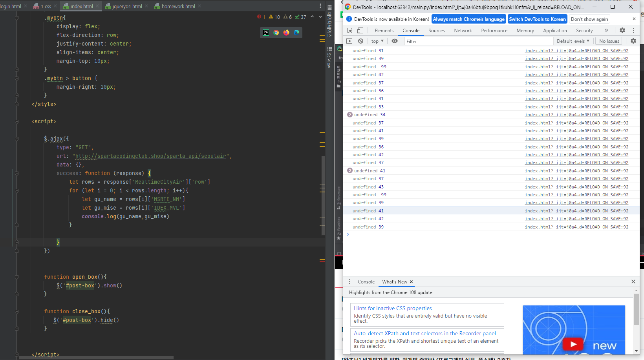644x360 pixels.
Task: Collapse the .mybtn CSS rule fold
Action: [16, 18]
